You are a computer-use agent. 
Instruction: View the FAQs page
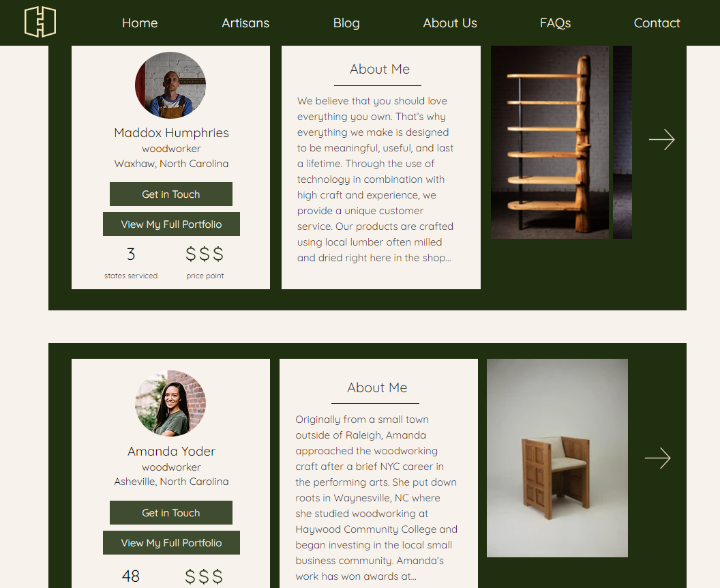(x=555, y=23)
